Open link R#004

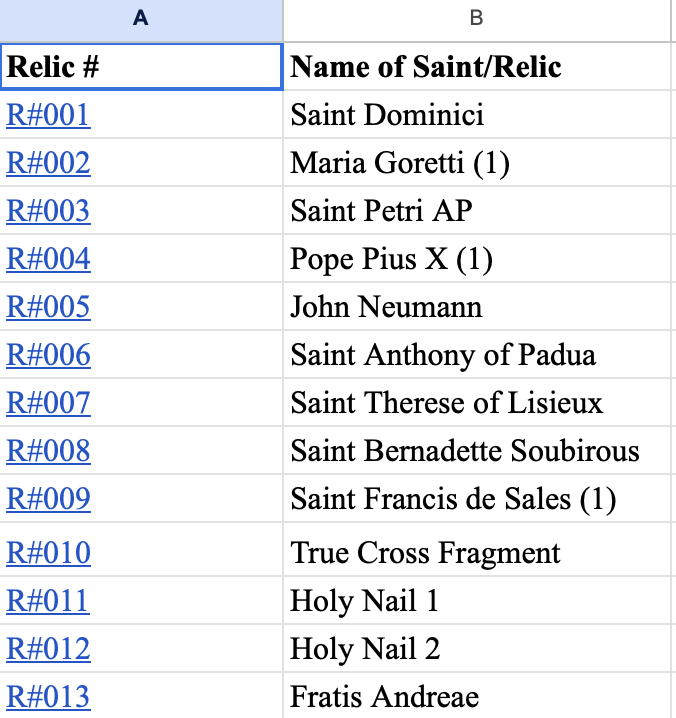tap(48, 259)
